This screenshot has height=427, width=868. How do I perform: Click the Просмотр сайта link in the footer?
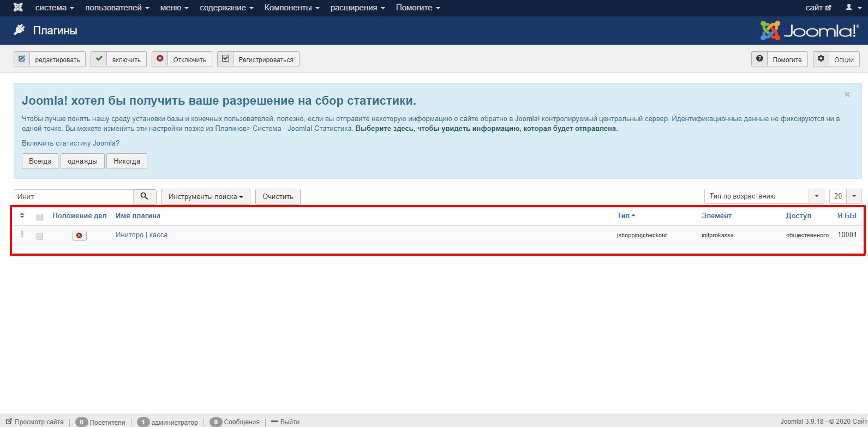(x=35, y=422)
